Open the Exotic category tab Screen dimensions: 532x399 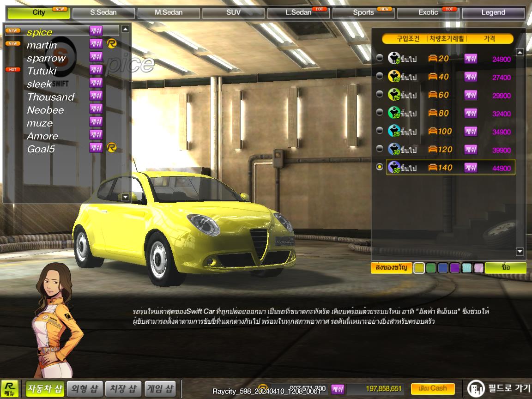(428, 13)
